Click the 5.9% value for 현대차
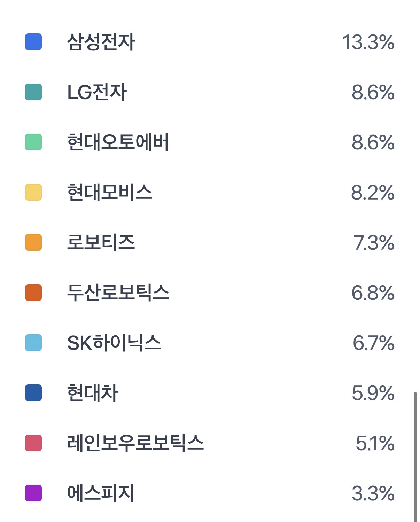 (x=373, y=393)
